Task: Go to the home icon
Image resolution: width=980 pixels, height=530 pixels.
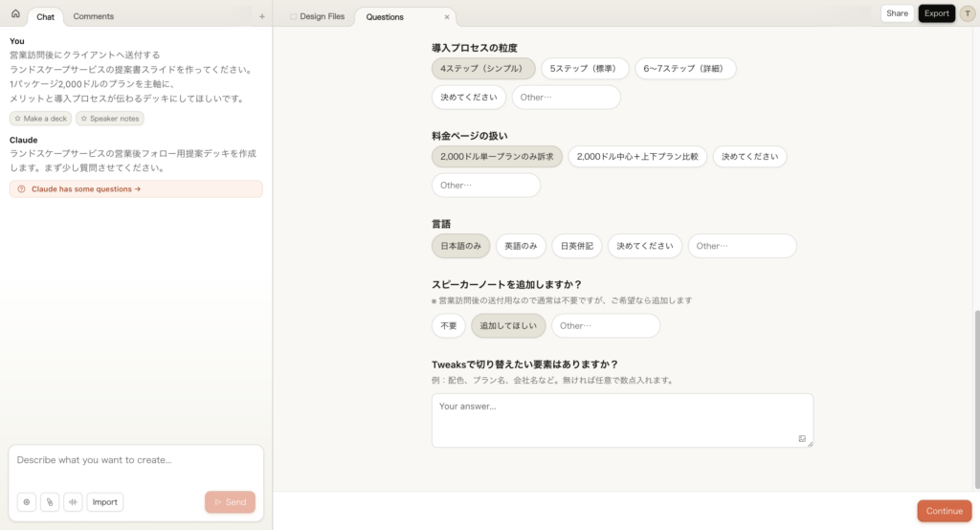Action: click(15, 14)
